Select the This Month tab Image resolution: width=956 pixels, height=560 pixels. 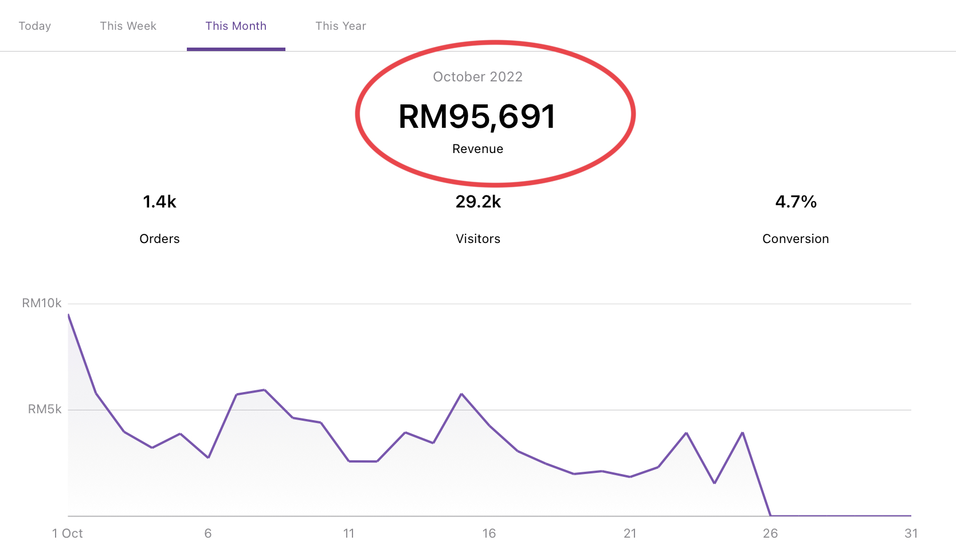(236, 26)
